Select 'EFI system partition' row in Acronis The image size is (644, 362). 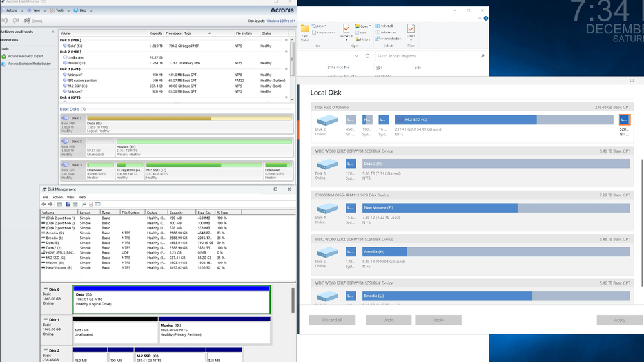click(175, 81)
